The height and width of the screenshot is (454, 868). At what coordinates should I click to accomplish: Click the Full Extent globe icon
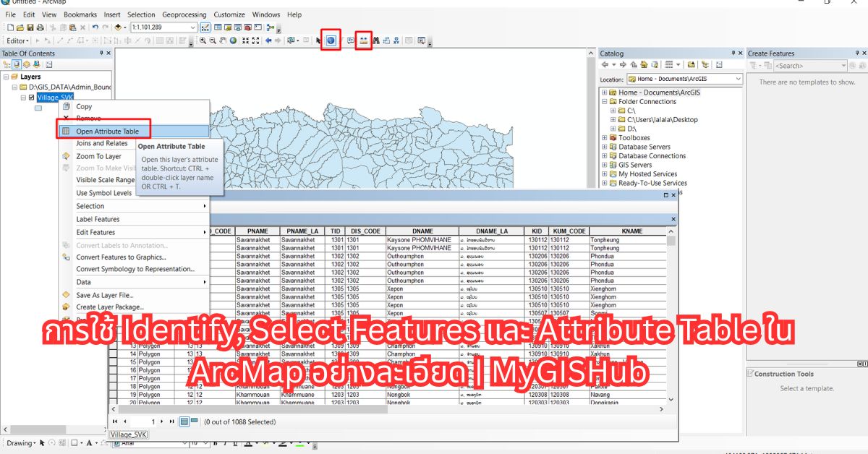click(x=234, y=40)
